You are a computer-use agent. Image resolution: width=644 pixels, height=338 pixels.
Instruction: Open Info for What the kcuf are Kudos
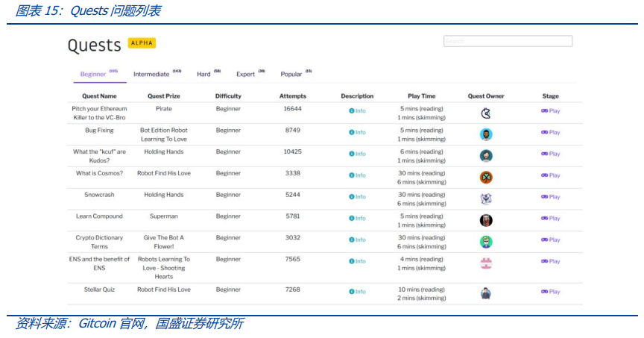tap(357, 154)
